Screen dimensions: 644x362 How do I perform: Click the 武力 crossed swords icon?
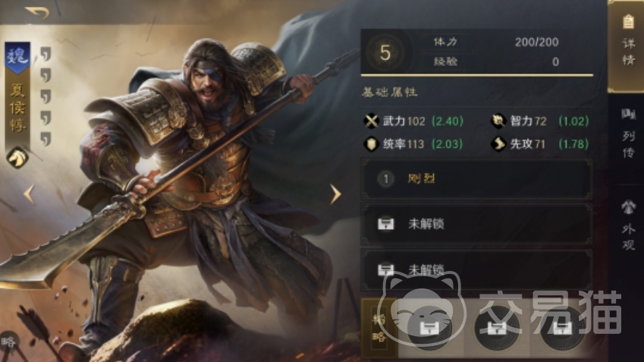tap(371, 121)
